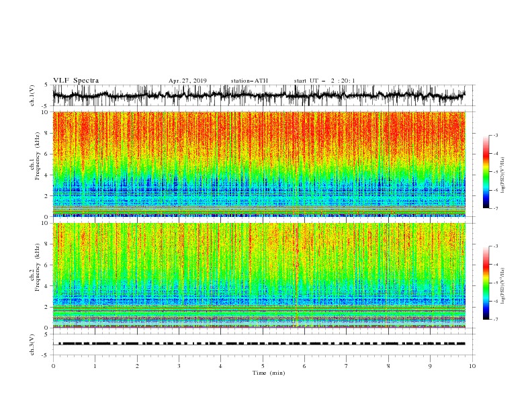The image size is (532, 411).
Task: Click the "-7" tick on upper color bar
Action: pyautogui.click(x=495, y=208)
